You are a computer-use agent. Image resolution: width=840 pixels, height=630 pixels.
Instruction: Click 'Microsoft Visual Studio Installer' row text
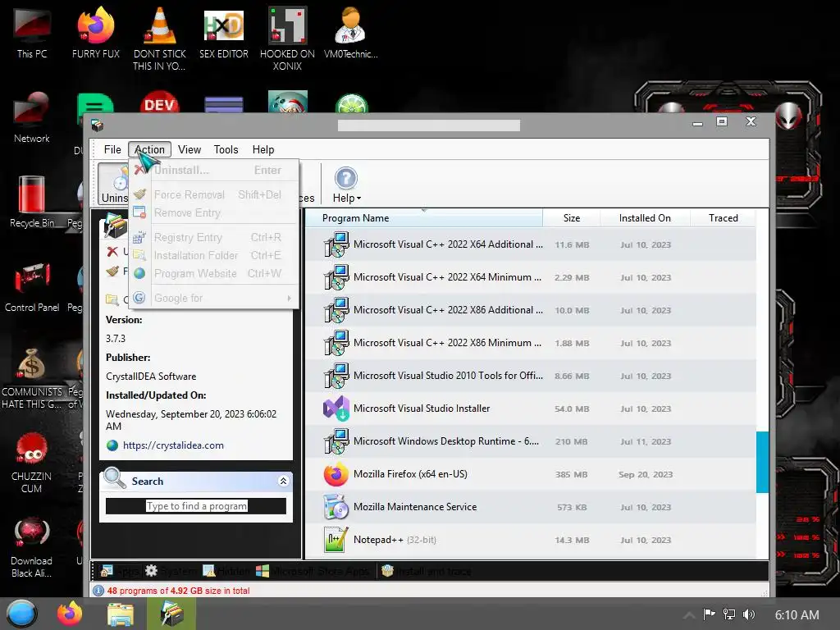tap(422, 409)
